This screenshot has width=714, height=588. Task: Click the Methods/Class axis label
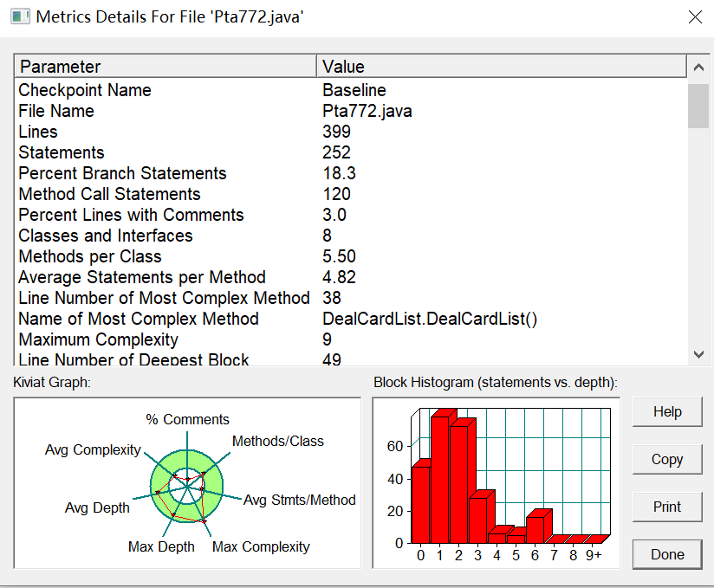(x=278, y=441)
